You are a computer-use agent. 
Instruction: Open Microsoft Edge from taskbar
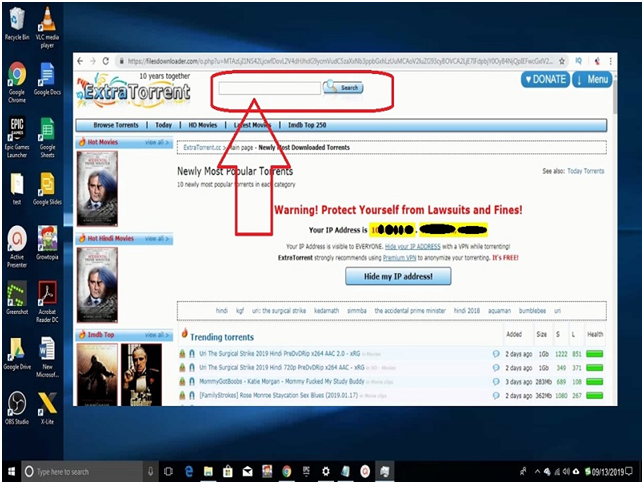coord(189,472)
